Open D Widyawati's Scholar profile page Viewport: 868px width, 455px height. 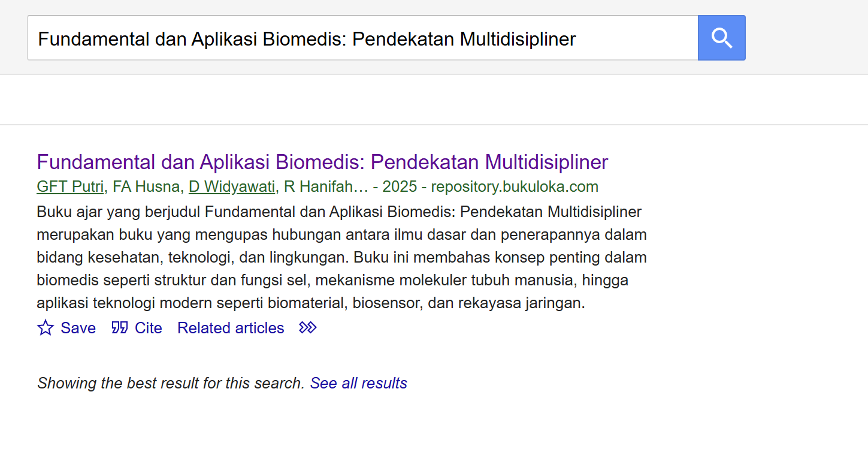tap(231, 186)
